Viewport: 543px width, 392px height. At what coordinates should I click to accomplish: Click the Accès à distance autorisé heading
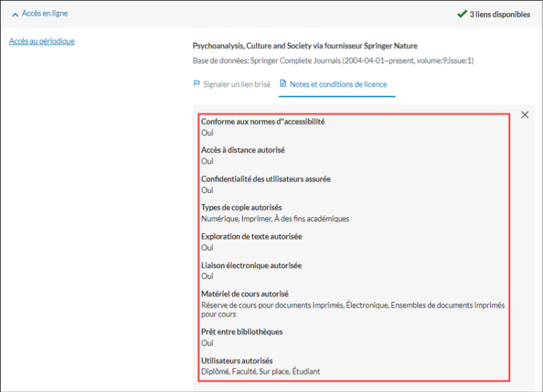243,150
